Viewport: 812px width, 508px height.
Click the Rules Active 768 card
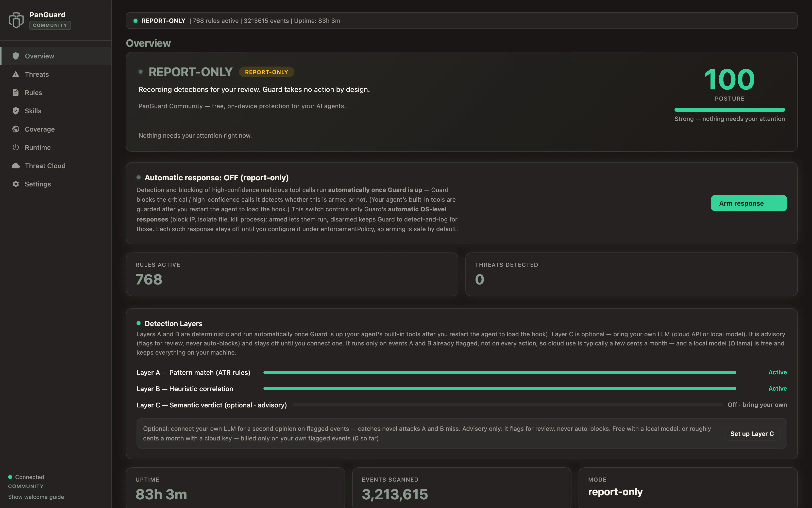(292, 274)
